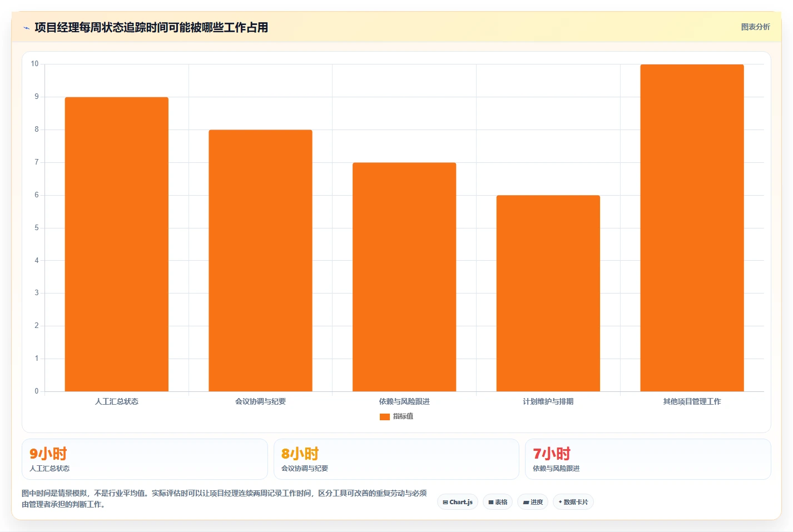Open the 9小时 人工汇总状态 data card
The width and height of the screenshot is (793, 532).
[145, 459]
